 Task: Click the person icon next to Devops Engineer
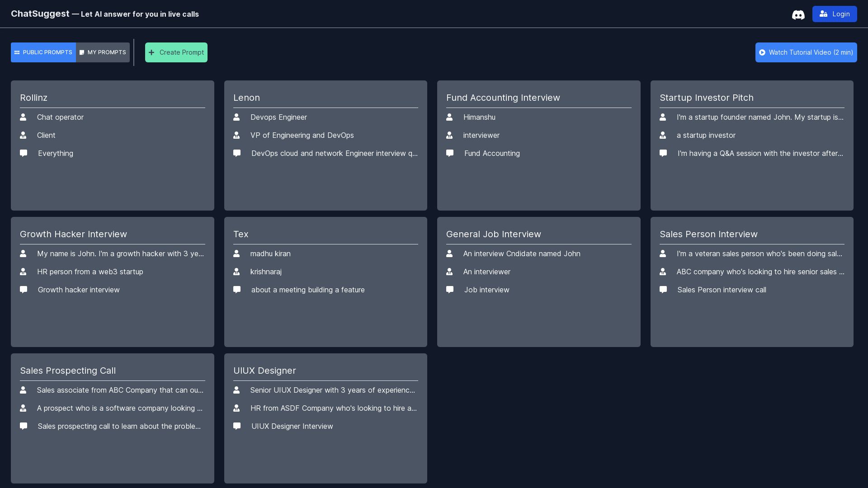pyautogui.click(x=236, y=117)
